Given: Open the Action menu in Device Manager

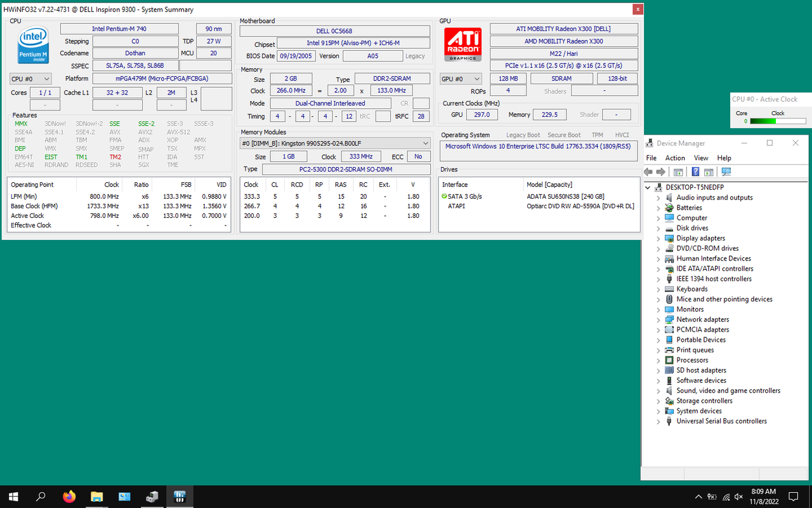Looking at the screenshot, I should tap(675, 158).
